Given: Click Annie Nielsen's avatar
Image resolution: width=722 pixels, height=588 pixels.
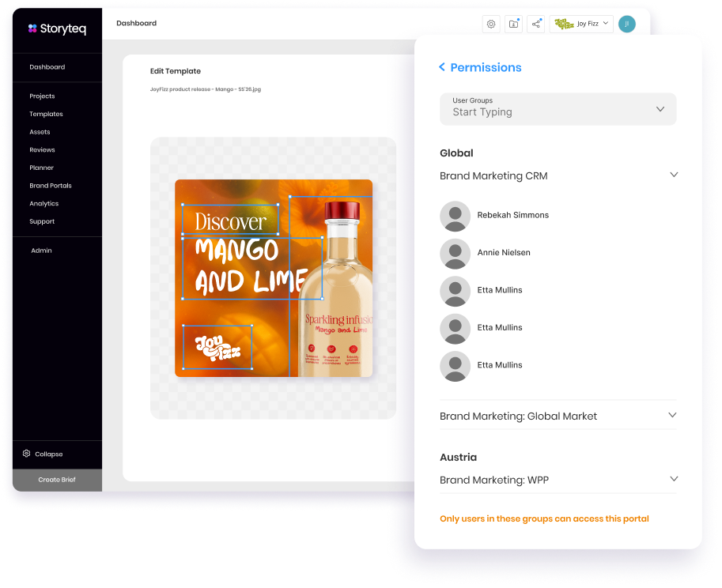Looking at the screenshot, I should [x=455, y=253].
